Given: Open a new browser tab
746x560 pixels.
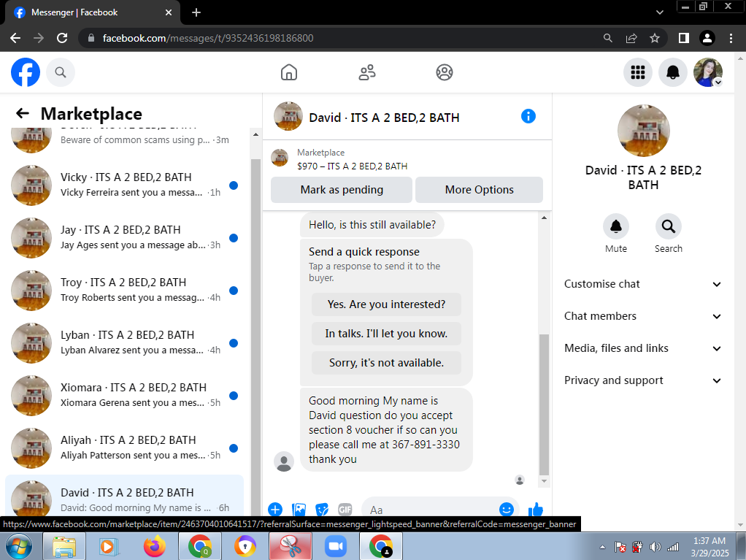Looking at the screenshot, I should coord(196,12).
